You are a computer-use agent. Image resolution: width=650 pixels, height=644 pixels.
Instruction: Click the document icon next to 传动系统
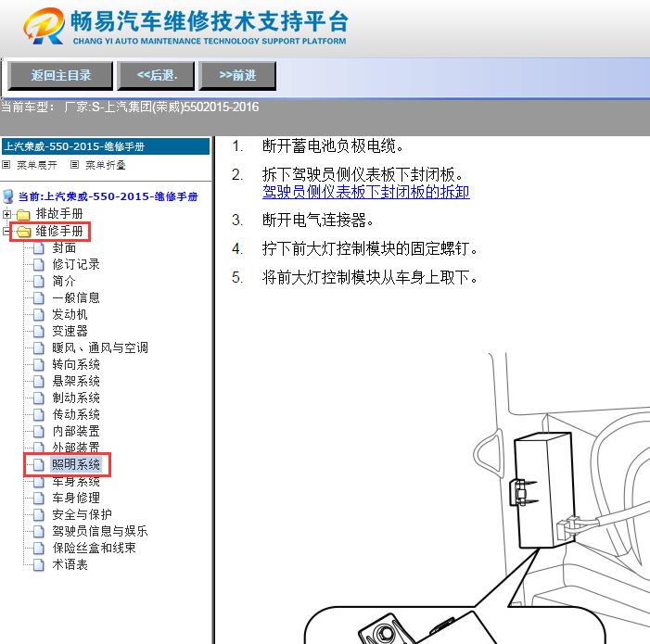coord(39,414)
